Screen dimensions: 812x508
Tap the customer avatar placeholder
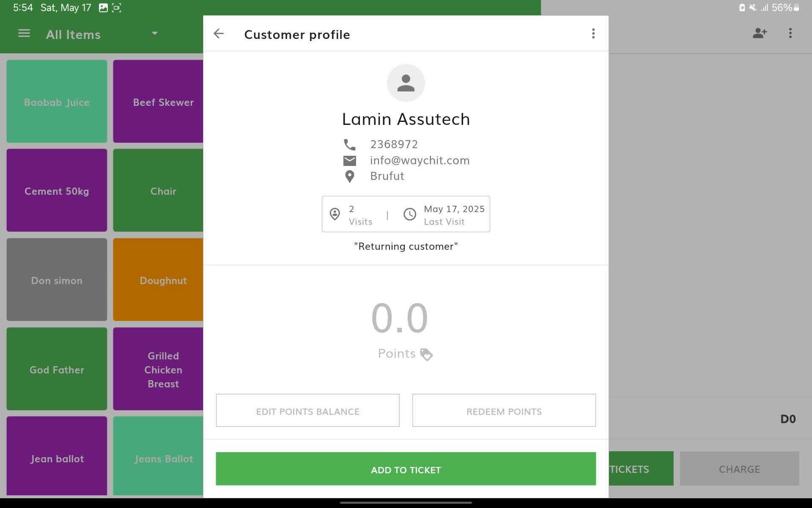tap(406, 83)
